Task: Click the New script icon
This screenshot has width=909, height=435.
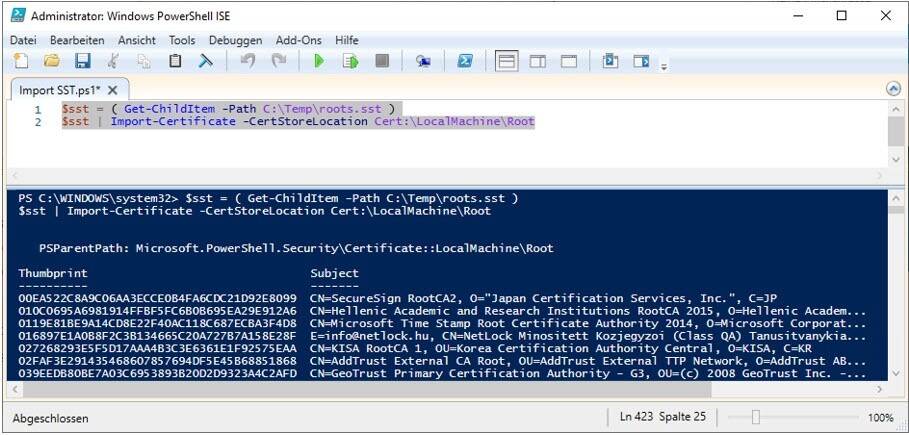Action: (21, 61)
